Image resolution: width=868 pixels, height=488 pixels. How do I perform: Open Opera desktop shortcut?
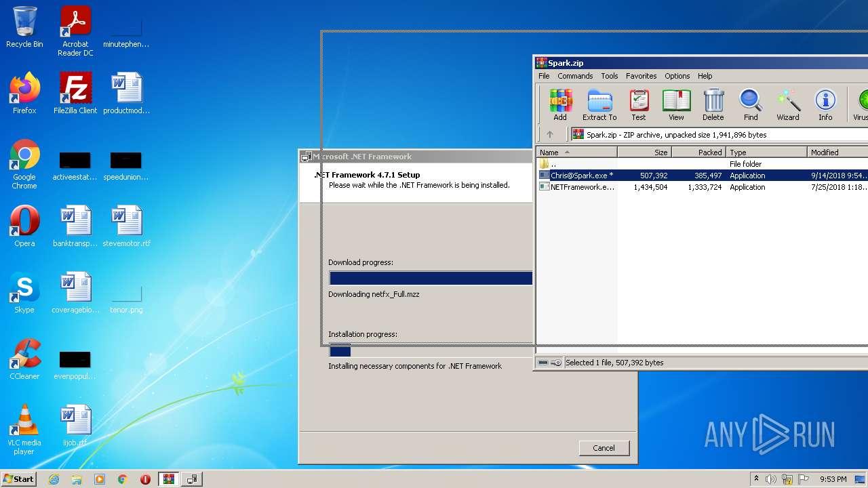click(x=24, y=226)
